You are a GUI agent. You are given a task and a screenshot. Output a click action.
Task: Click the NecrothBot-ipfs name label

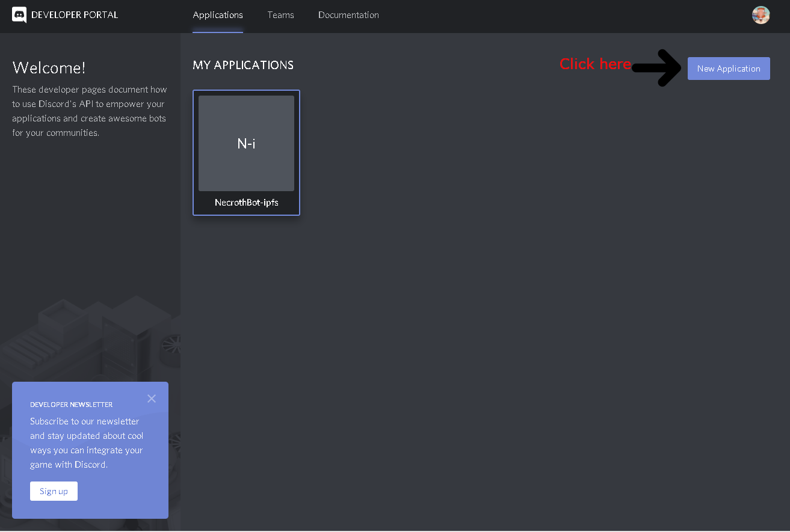coord(246,203)
